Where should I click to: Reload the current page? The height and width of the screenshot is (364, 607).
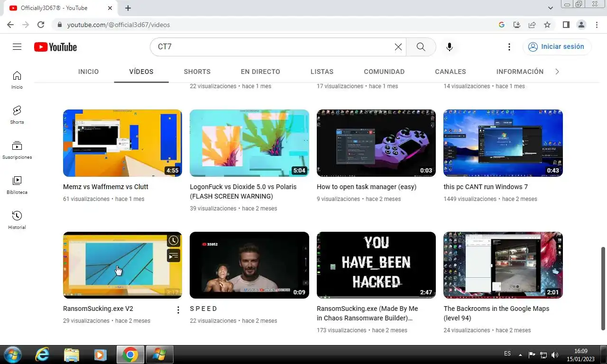41,25
